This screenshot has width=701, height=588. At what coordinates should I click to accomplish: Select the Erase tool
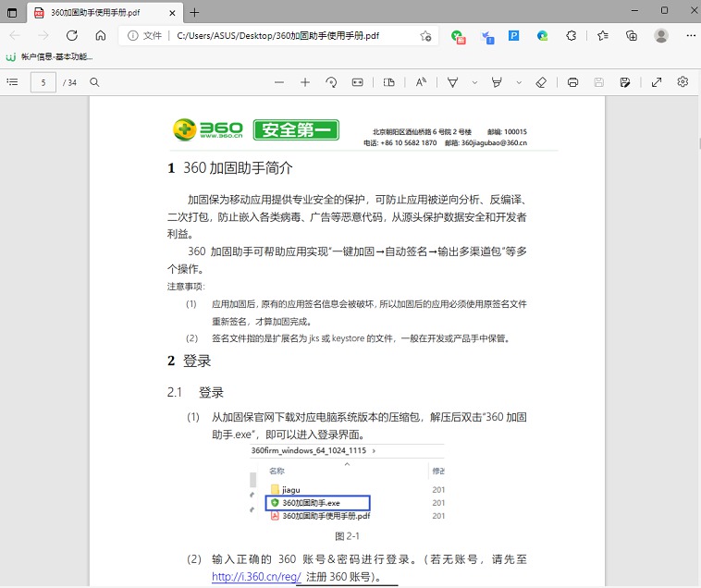[541, 82]
